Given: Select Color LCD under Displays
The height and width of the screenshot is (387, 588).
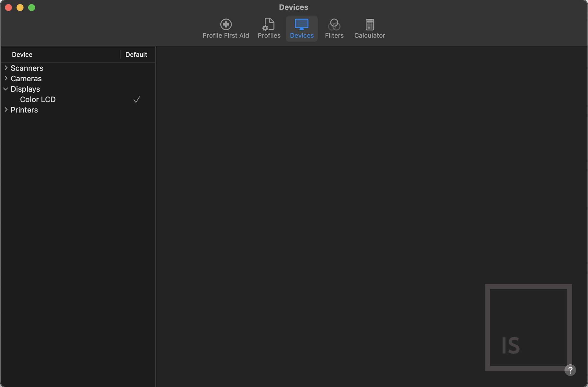Looking at the screenshot, I should point(38,99).
